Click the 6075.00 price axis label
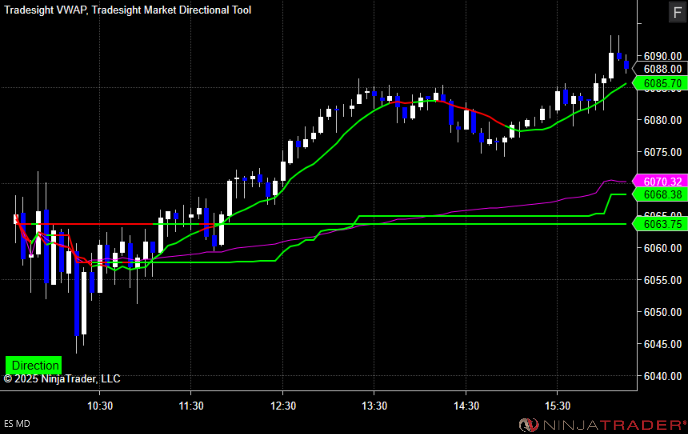The width and height of the screenshot is (688, 434). point(663,152)
